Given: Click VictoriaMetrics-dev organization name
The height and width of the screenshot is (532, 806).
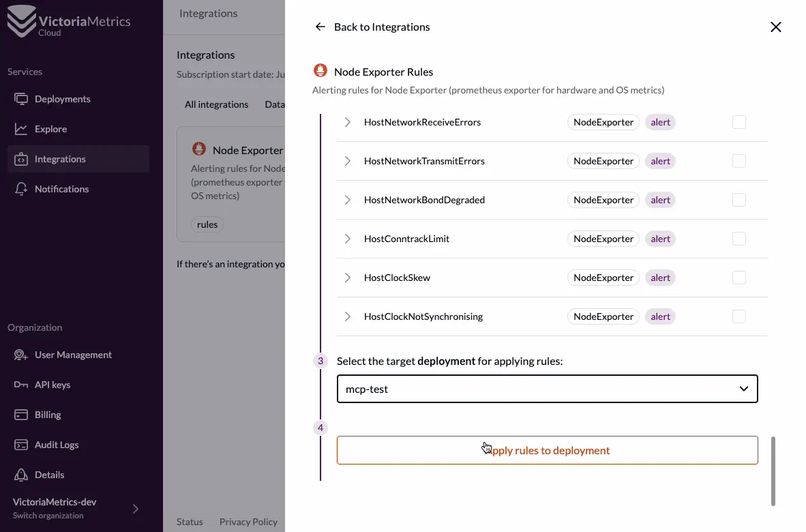Looking at the screenshot, I should coord(55,502).
